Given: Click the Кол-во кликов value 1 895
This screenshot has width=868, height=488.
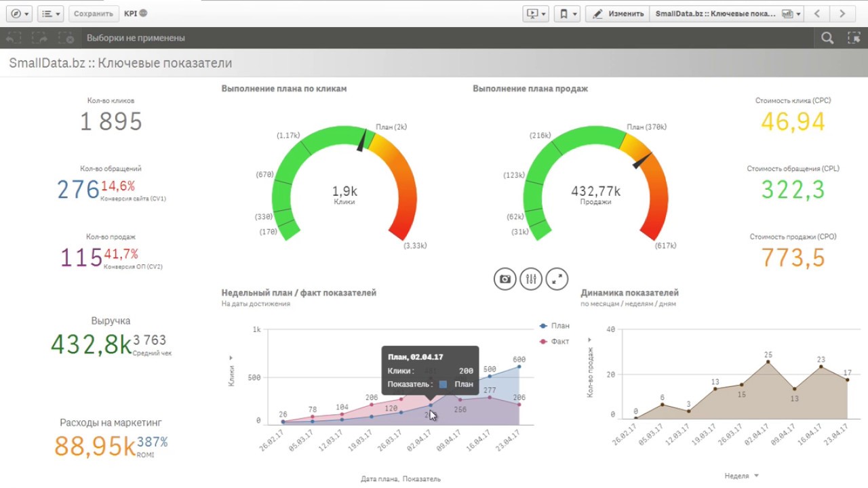Looking at the screenshot, I should [111, 122].
